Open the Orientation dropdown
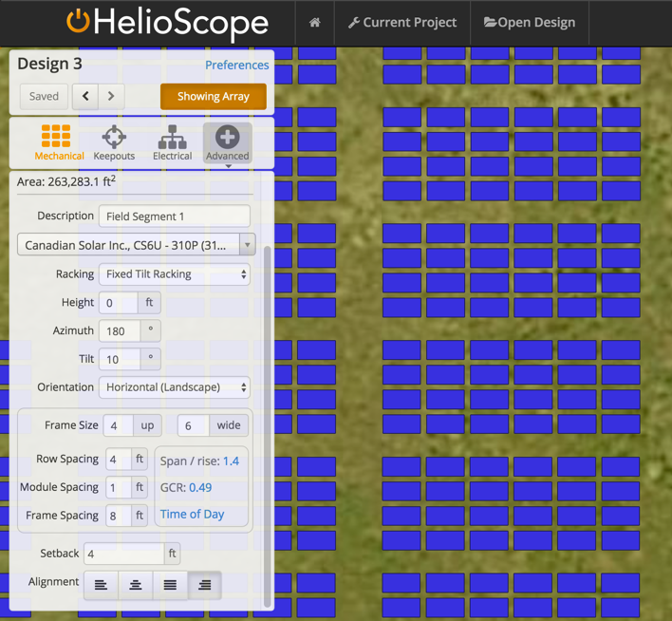The image size is (672, 621). pyautogui.click(x=175, y=387)
